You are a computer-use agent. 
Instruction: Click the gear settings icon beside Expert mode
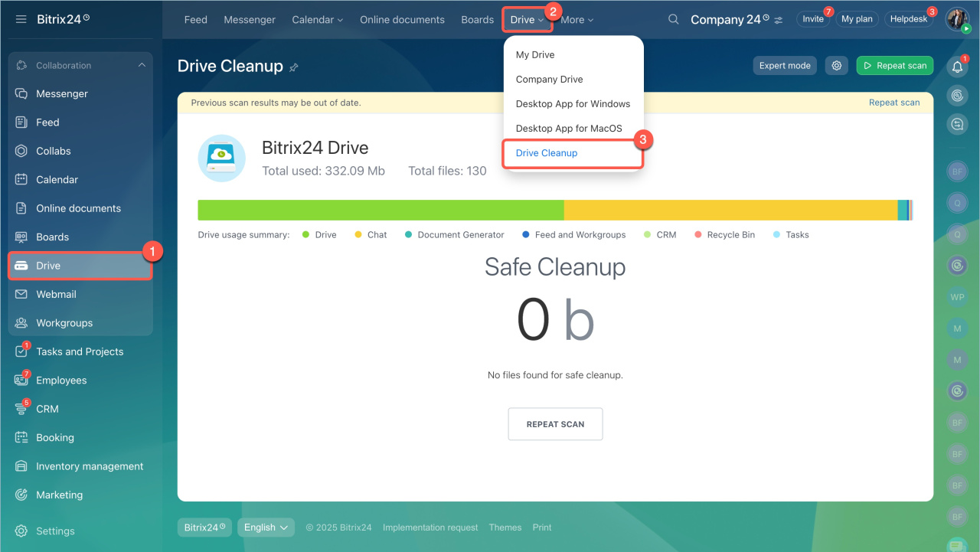coord(837,66)
